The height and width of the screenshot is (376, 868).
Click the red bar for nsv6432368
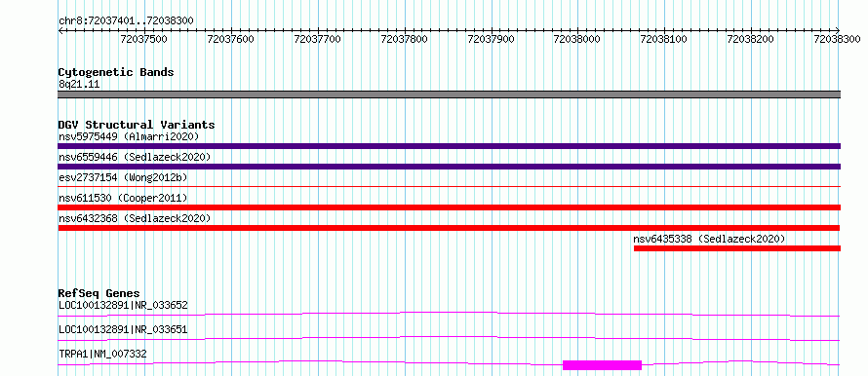449,228
